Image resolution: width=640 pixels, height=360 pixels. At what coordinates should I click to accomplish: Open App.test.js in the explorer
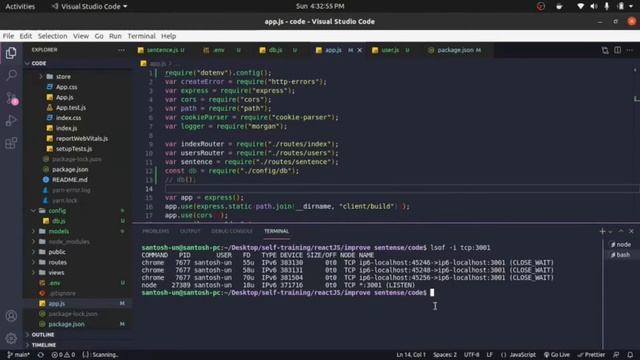[71, 108]
